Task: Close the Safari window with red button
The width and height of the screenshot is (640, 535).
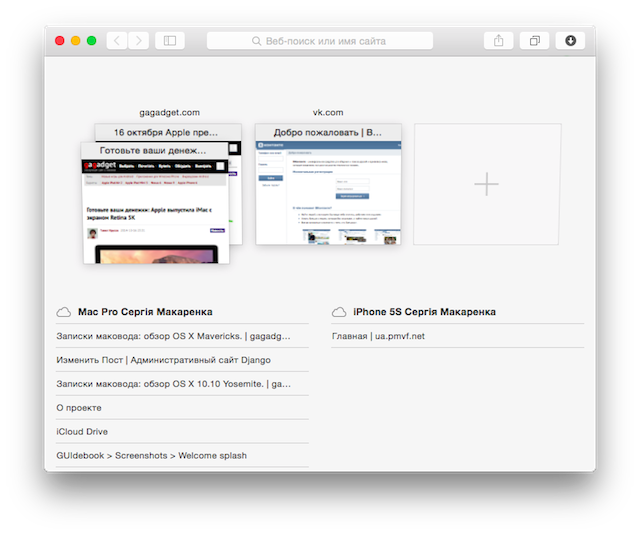Action: (60, 41)
